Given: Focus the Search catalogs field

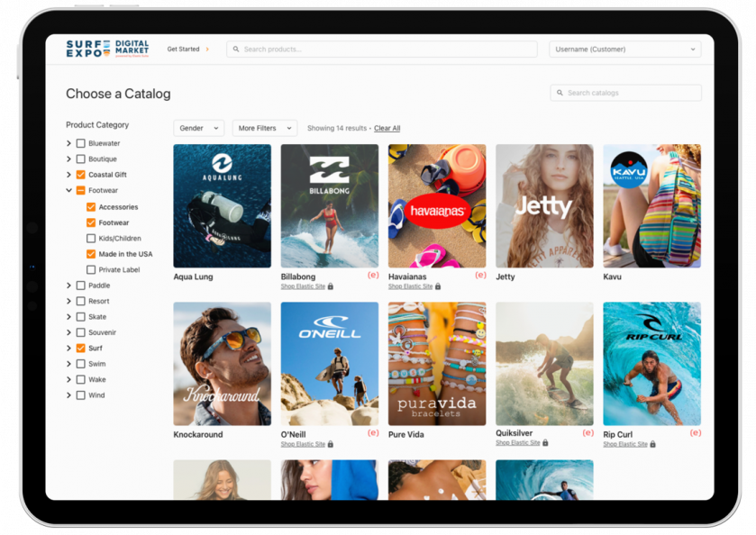Looking at the screenshot, I should click(626, 93).
